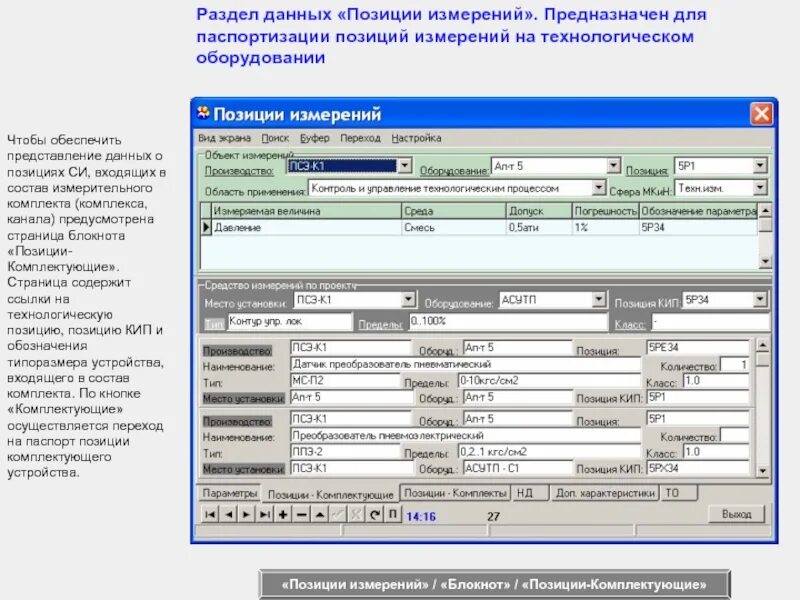The width and height of the screenshot is (800, 600).
Task: Add a new record with plus icon
Action: coord(283,514)
